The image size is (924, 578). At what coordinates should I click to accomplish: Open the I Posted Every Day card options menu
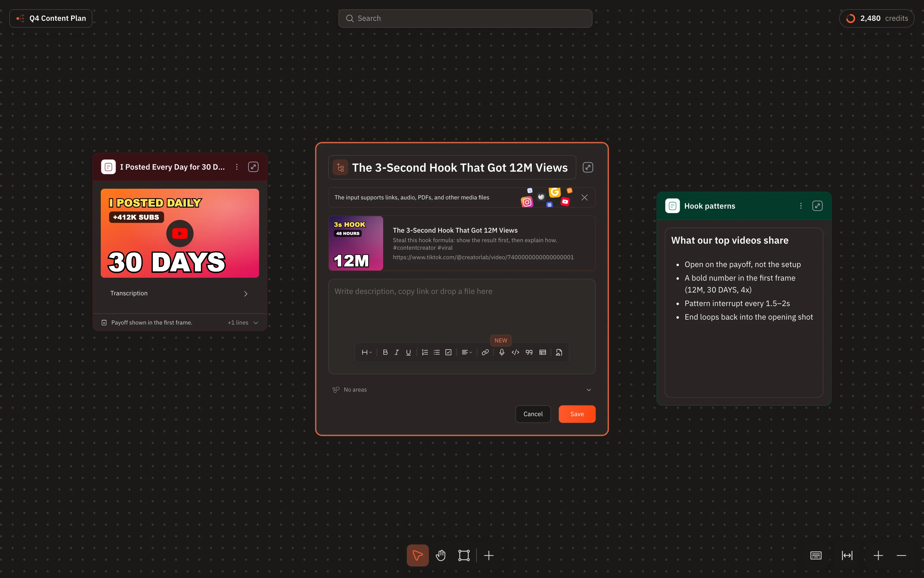(x=237, y=167)
